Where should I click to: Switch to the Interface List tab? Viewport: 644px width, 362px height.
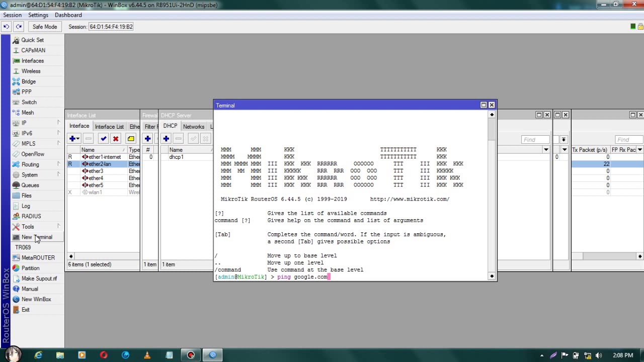[x=109, y=127]
